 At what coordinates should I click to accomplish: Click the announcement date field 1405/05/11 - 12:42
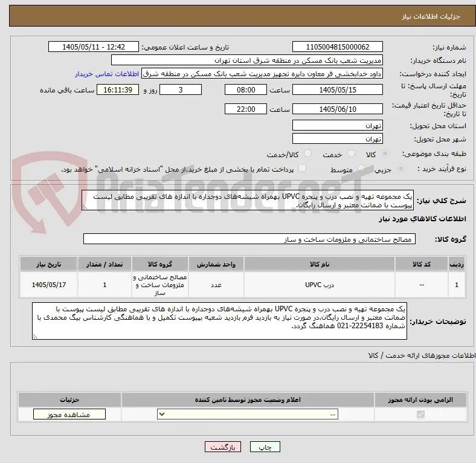[x=94, y=47]
